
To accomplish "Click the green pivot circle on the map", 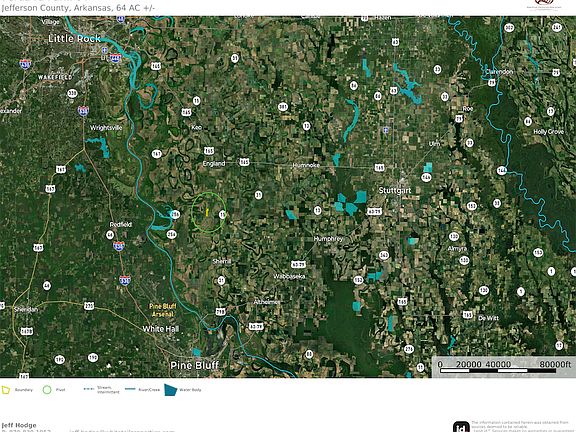I will click(x=209, y=212).
